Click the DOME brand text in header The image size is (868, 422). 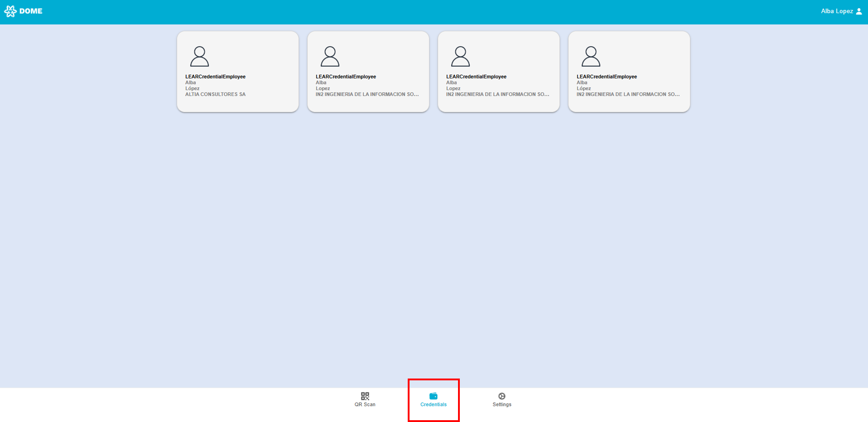pos(31,11)
